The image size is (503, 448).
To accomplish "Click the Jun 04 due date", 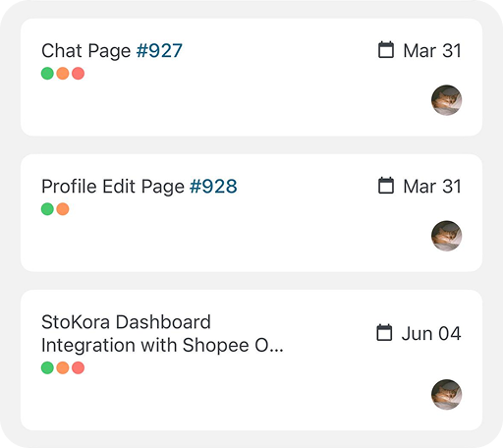I will coord(431,334).
